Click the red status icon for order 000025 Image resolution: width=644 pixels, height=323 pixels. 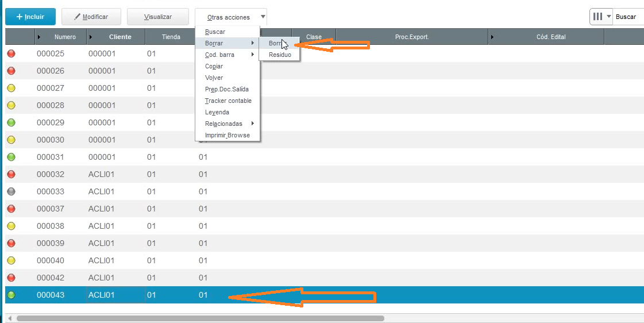(x=11, y=53)
